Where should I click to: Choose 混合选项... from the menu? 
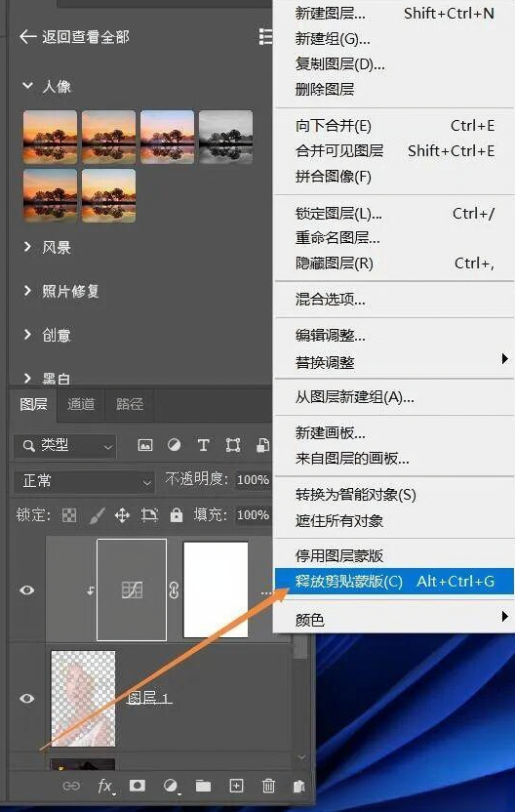(394, 299)
